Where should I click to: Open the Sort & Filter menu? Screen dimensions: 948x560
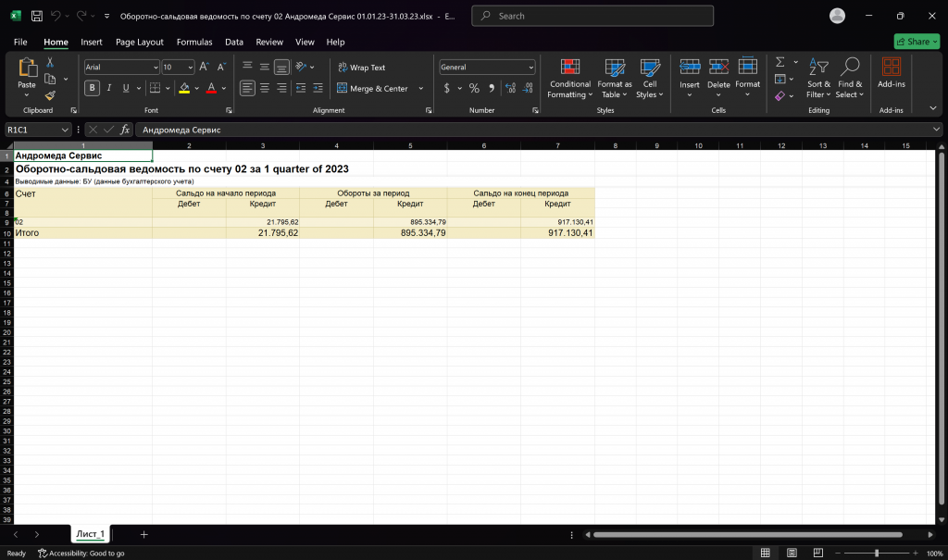818,79
